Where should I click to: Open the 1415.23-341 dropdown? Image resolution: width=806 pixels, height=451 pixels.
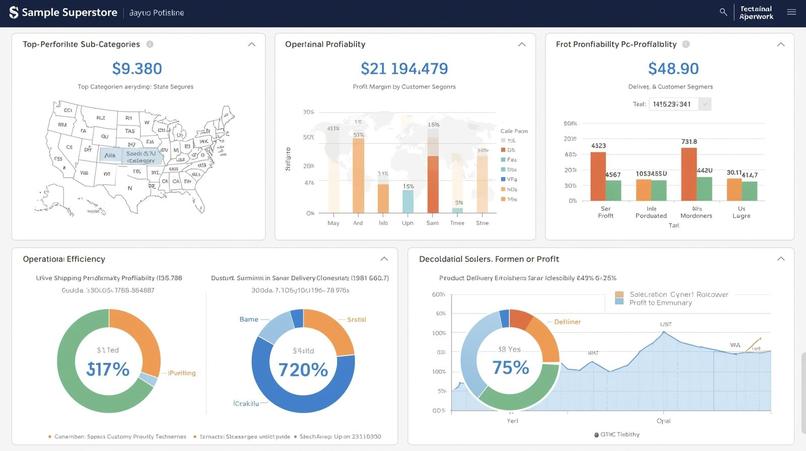click(x=680, y=104)
